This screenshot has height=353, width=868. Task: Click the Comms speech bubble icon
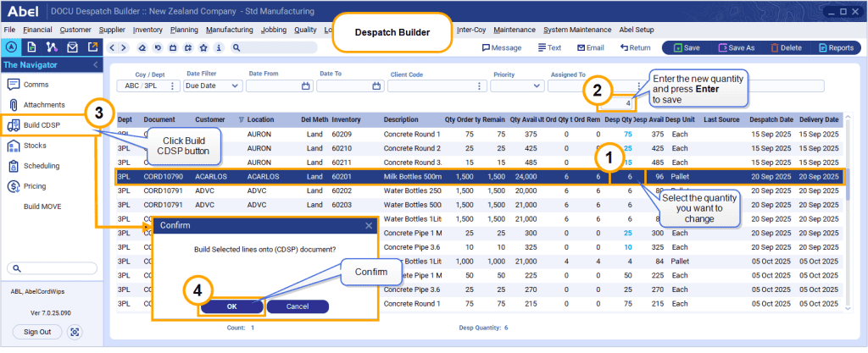[x=14, y=84]
